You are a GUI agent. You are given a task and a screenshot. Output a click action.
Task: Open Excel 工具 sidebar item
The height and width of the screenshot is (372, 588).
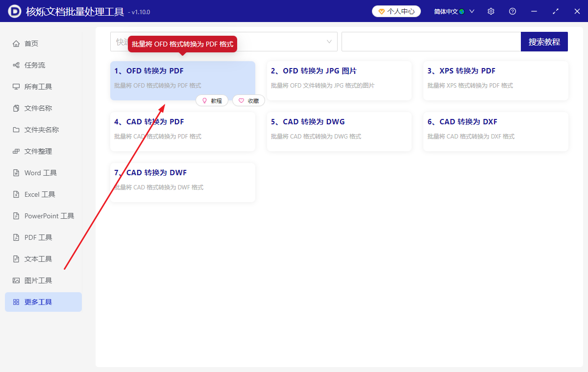(43, 194)
